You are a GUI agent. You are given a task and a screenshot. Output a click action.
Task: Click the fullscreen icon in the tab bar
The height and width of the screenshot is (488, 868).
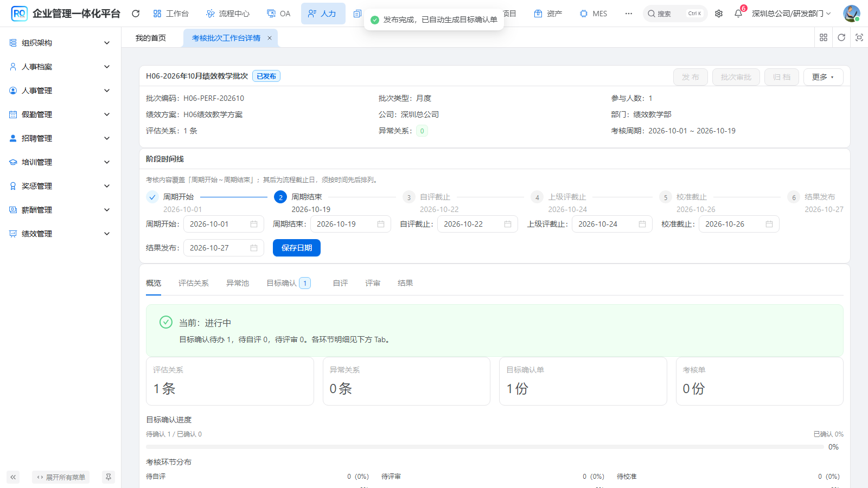(x=859, y=37)
